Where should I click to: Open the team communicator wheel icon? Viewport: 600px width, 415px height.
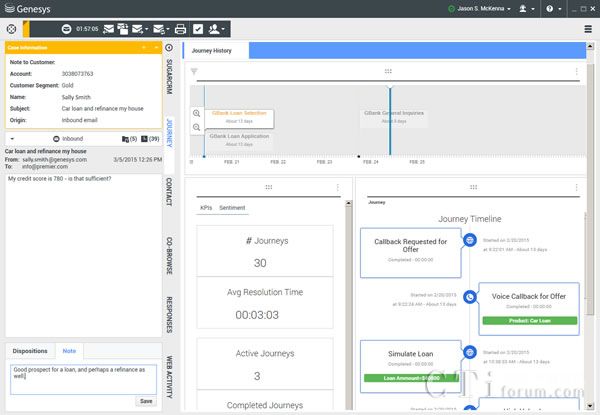click(11, 29)
